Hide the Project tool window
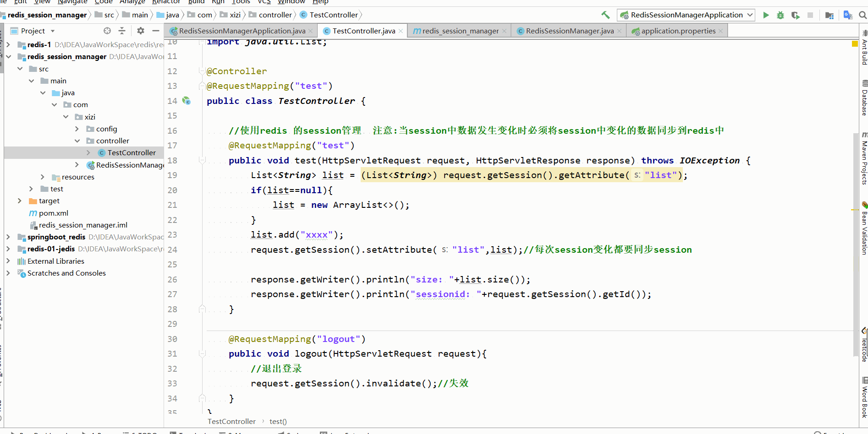The height and width of the screenshot is (434, 868). coord(156,31)
